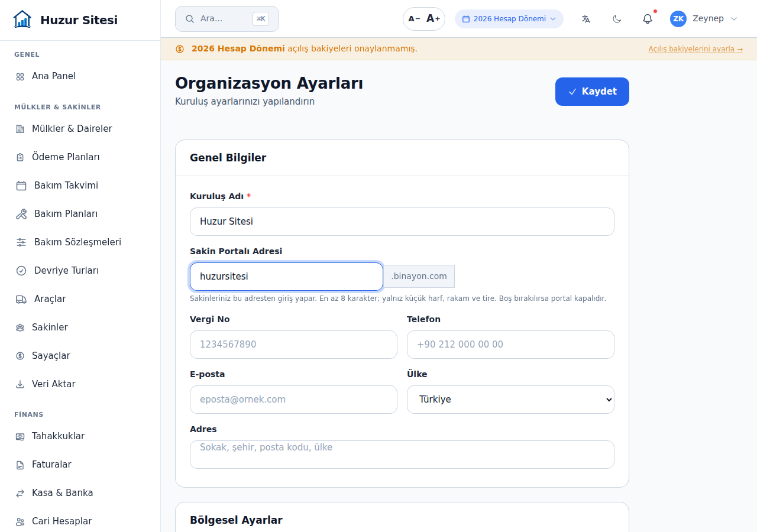This screenshot has width=757, height=532.
Task: Open the language translation icon
Action: click(586, 19)
